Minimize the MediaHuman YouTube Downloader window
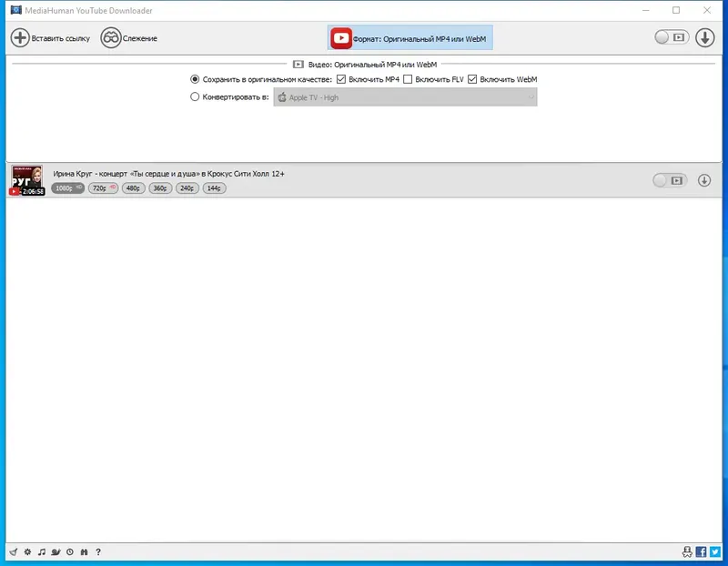The image size is (728, 566). click(646, 10)
